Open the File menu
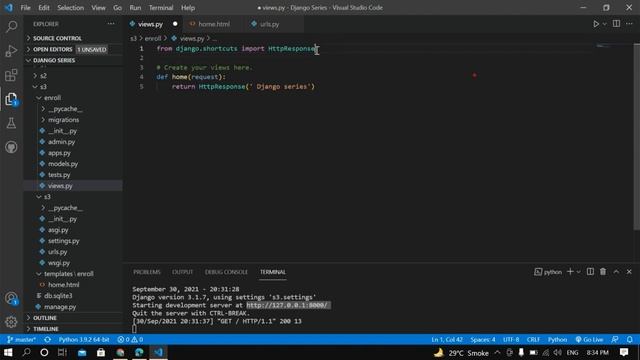Viewport: 640px width, 360px height. click(x=25, y=8)
